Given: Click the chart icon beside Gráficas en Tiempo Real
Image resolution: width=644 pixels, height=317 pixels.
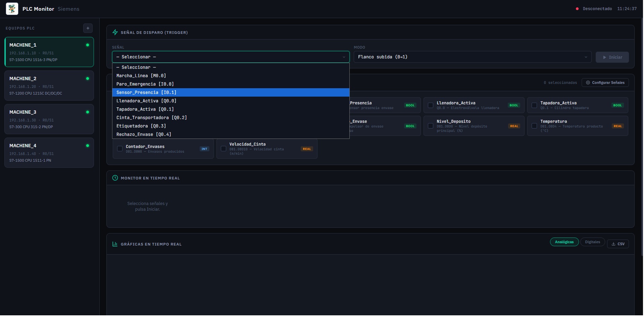Looking at the screenshot, I should tap(115, 244).
